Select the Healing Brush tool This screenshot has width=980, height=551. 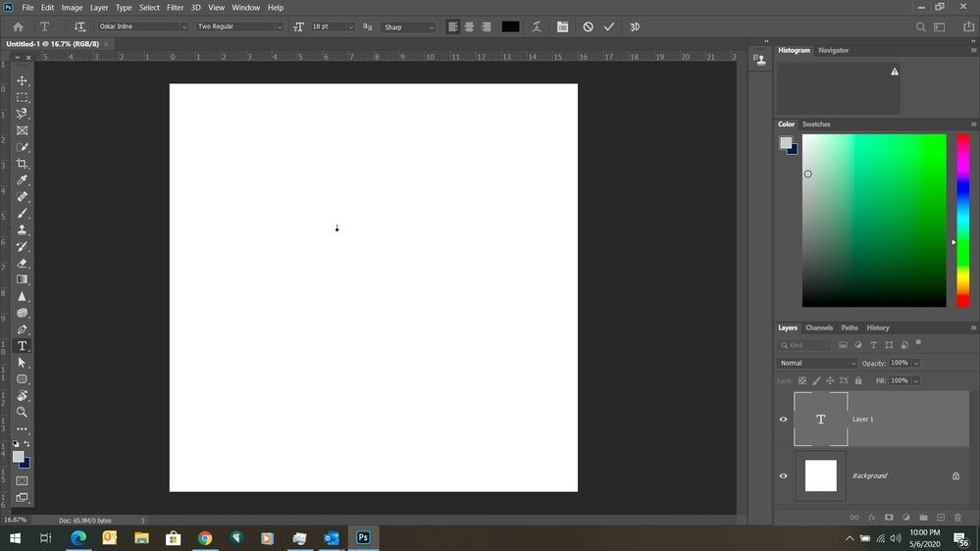pyautogui.click(x=22, y=197)
